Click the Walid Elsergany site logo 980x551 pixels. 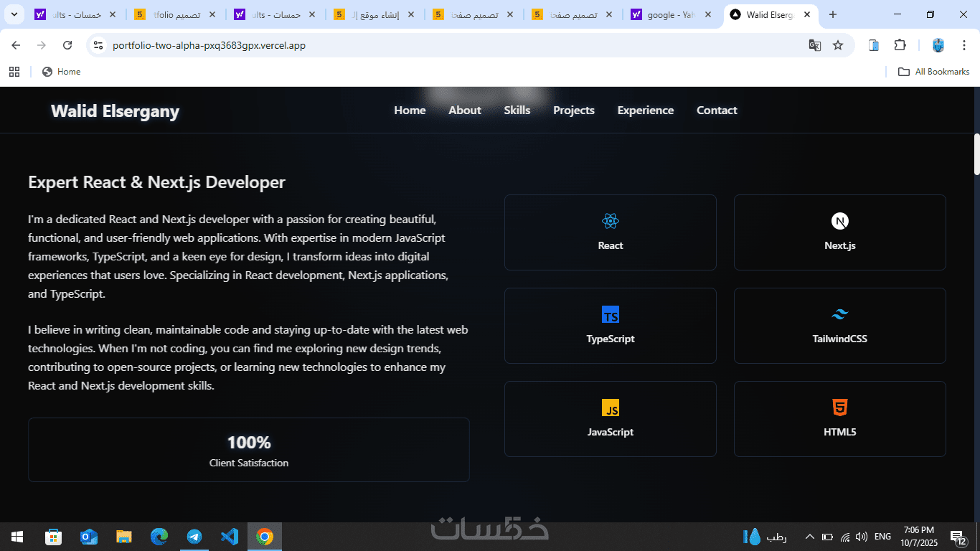pos(115,111)
